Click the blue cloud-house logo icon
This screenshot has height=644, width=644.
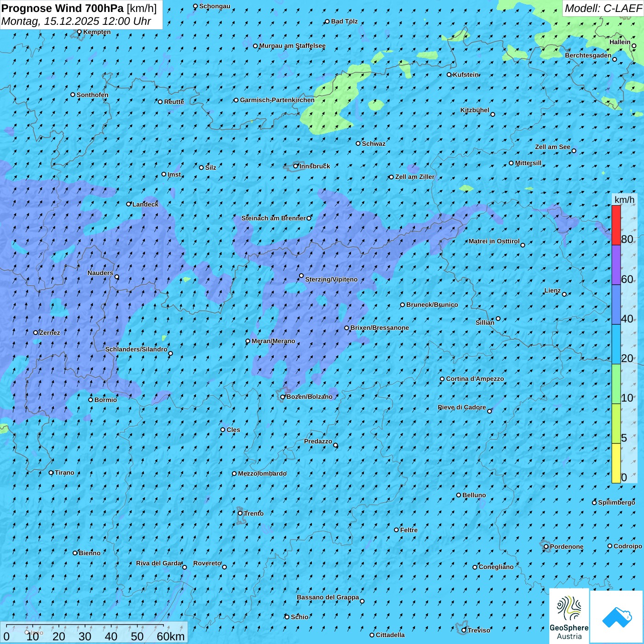pyautogui.click(x=617, y=617)
